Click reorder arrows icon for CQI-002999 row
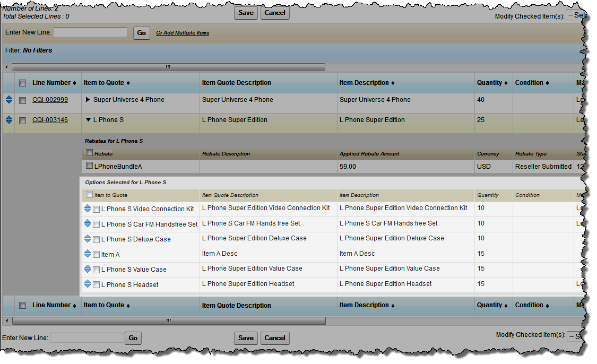Image resolution: width=597 pixels, height=364 pixels. (9, 100)
